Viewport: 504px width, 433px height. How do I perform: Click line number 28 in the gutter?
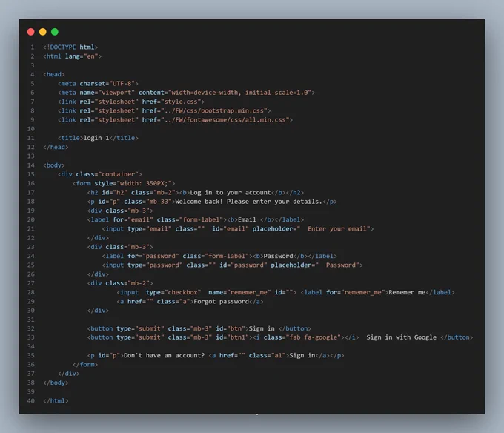(x=31, y=292)
